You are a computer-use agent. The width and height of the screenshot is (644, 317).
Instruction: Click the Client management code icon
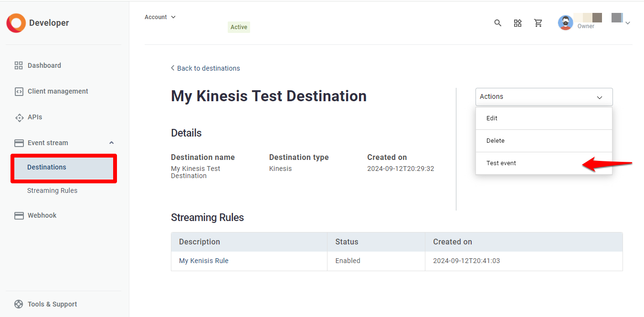tap(19, 91)
